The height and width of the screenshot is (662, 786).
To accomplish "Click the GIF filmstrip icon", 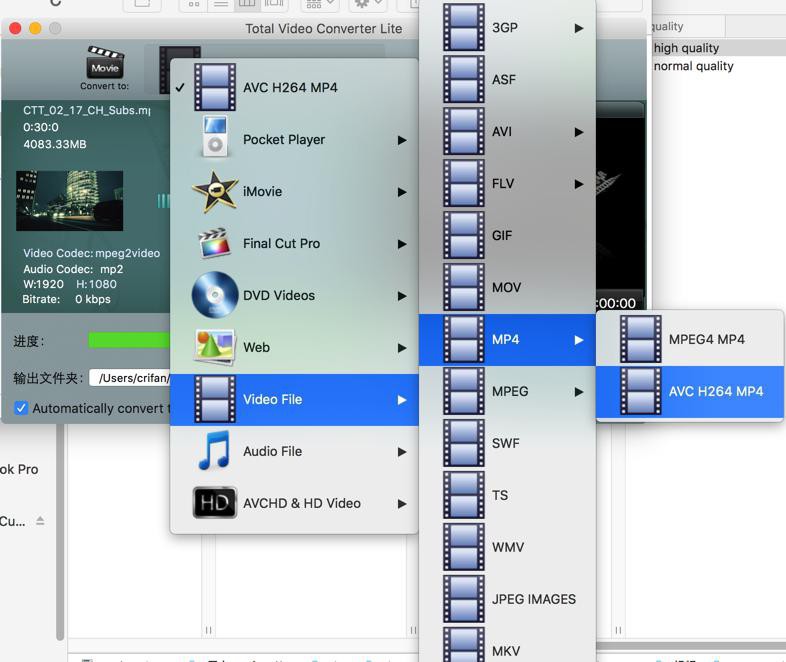I will (464, 235).
